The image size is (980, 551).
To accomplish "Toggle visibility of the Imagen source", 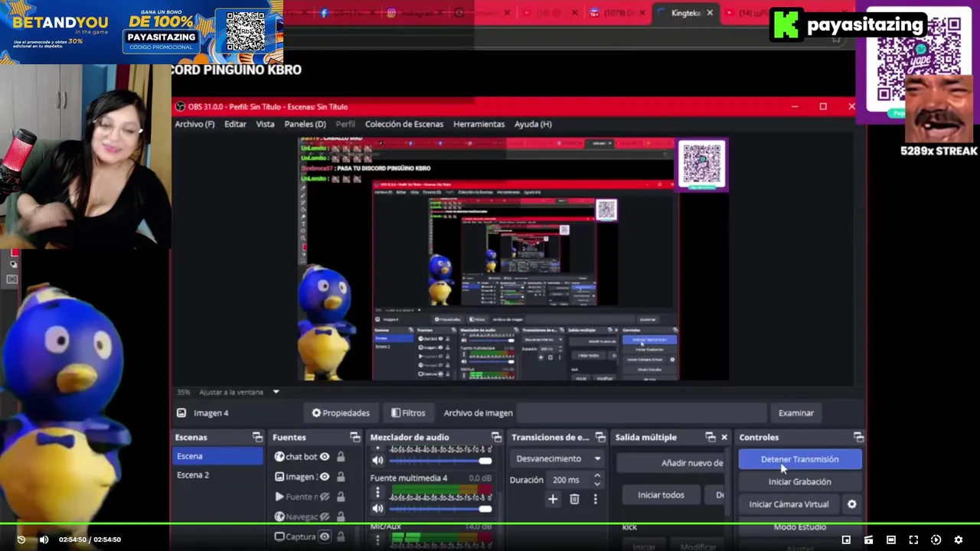I will pyautogui.click(x=325, y=477).
